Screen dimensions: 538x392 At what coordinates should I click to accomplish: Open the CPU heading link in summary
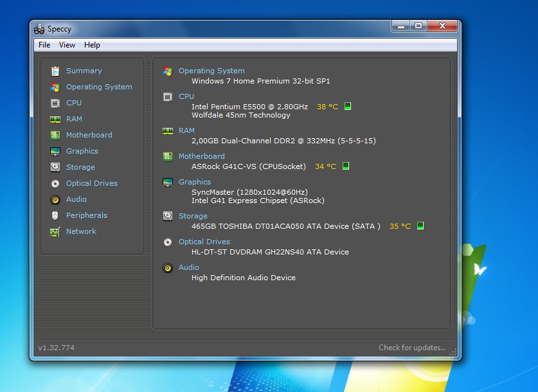(x=186, y=96)
